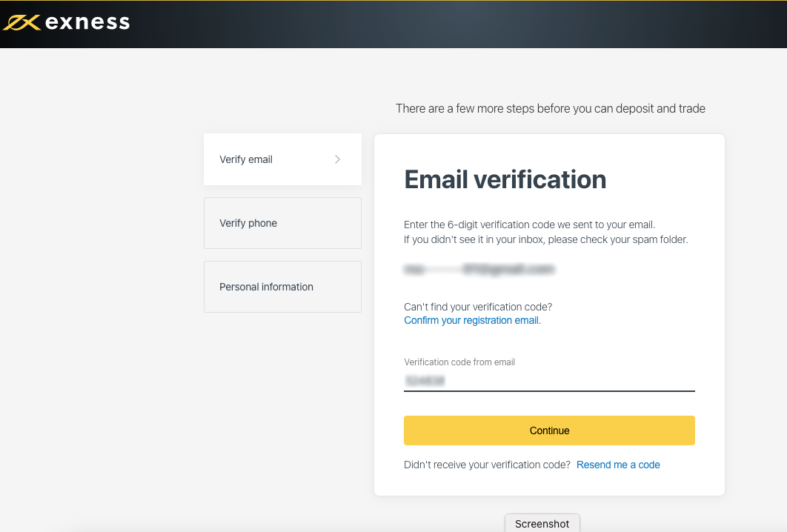
Task: Click the 'Enter the 6-digit verification code' instruction
Action: [529, 225]
